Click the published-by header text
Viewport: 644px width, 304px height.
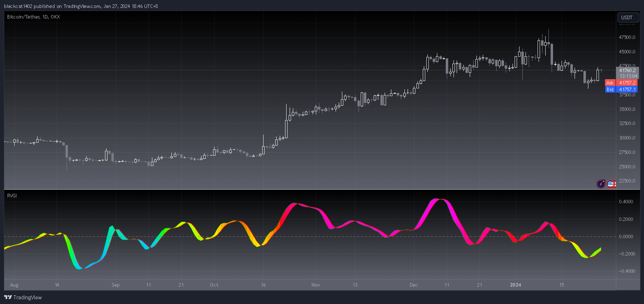pos(81,6)
